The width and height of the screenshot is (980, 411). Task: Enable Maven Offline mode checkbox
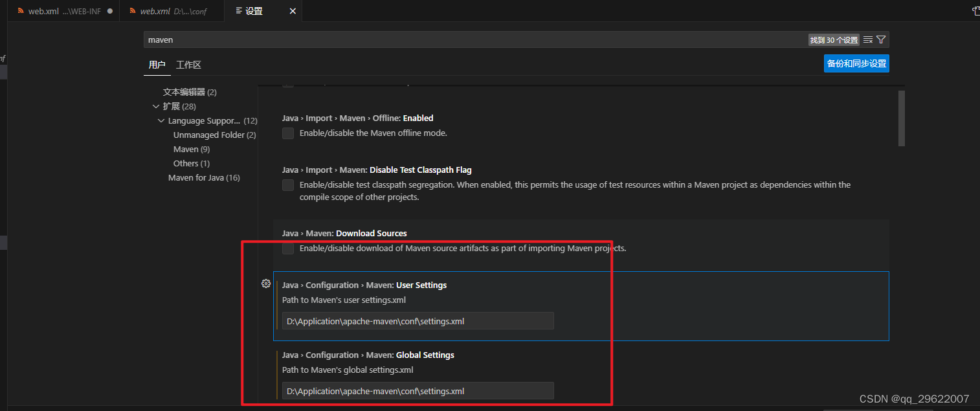point(288,133)
